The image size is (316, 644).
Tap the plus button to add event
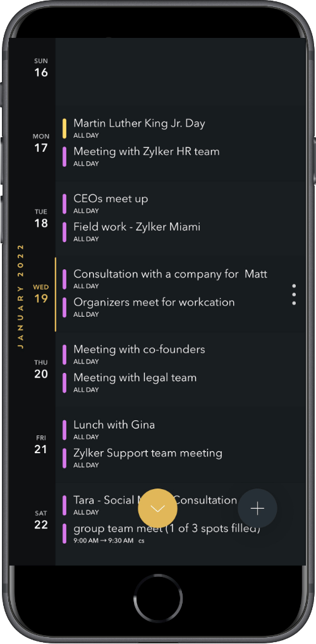(257, 509)
